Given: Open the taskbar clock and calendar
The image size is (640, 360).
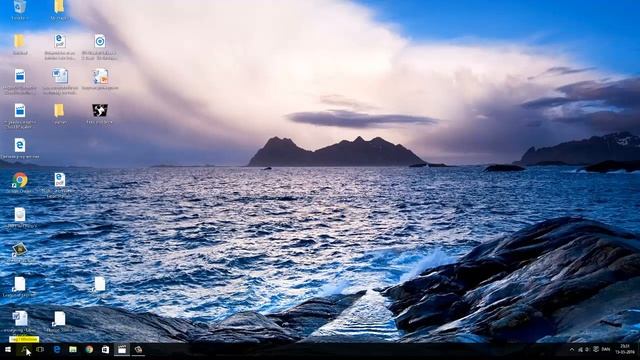Looking at the screenshot, I should (x=624, y=349).
